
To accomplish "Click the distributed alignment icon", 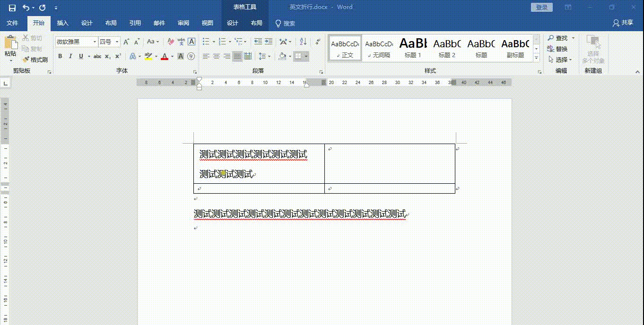I will click(x=248, y=56).
